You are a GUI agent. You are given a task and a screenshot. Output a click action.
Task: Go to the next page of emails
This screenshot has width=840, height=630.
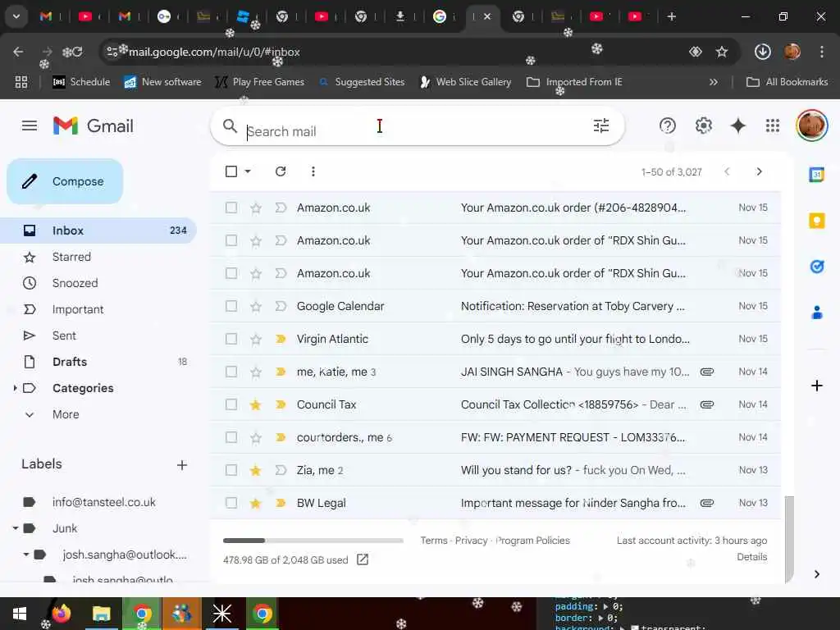pos(759,171)
